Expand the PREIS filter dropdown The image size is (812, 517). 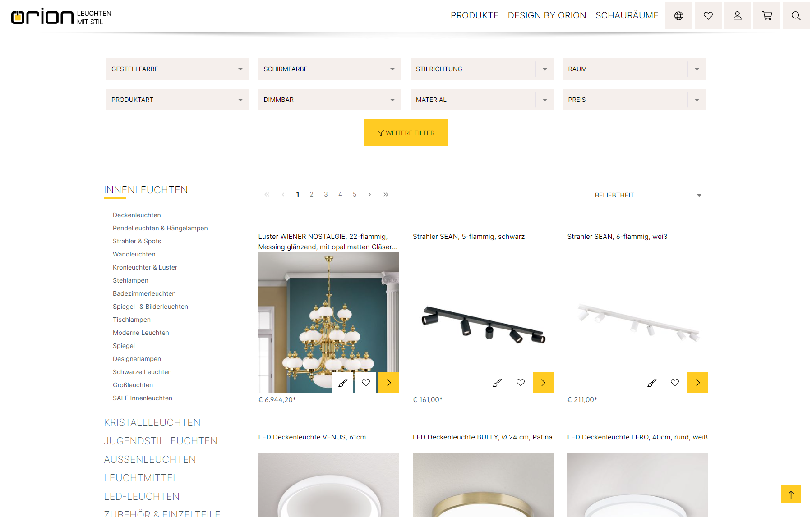[x=634, y=100]
